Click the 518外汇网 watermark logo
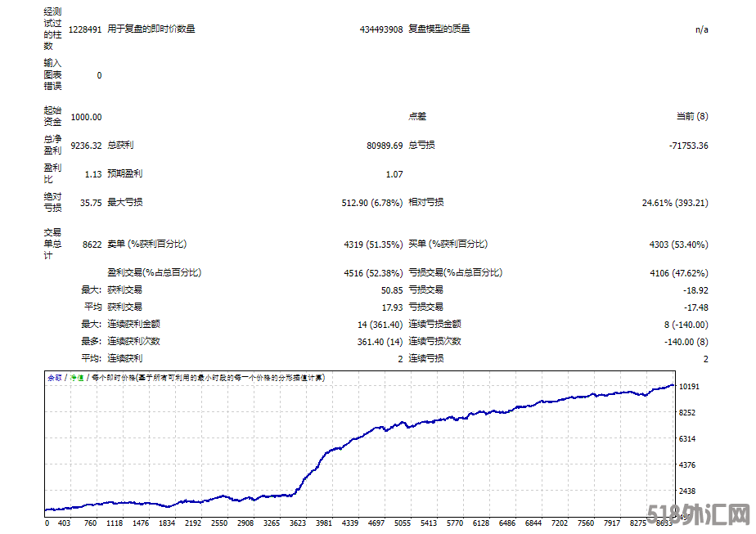The height and width of the screenshot is (534, 756). (698, 515)
